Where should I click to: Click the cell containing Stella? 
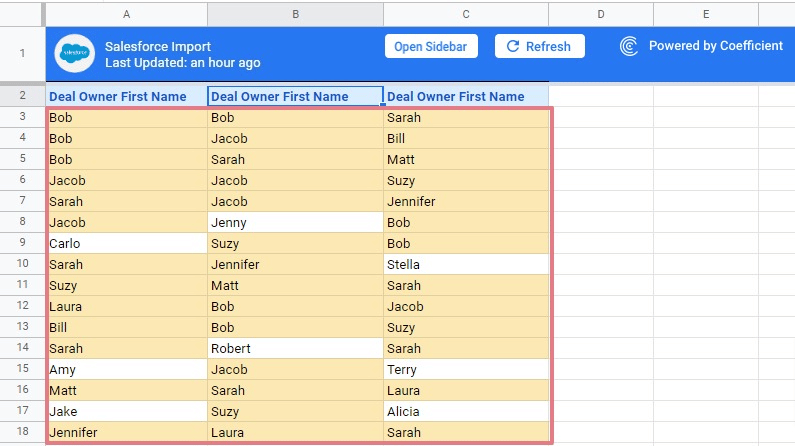(465, 265)
